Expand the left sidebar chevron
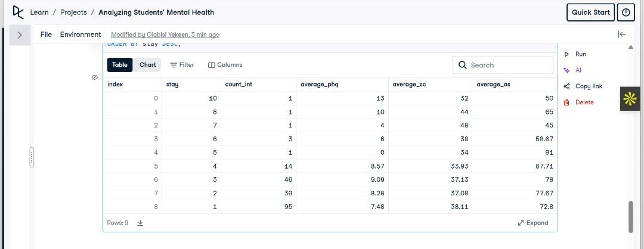The width and height of the screenshot is (644, 249). [20, 35]
